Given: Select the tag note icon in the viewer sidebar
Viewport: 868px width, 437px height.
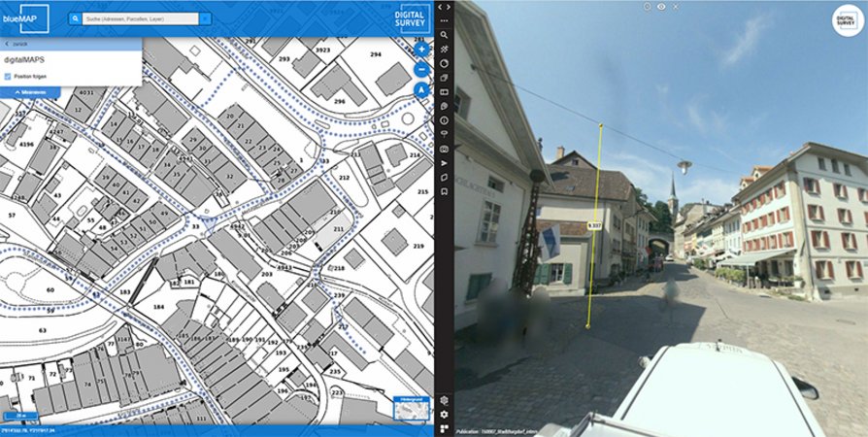Looking at the screenshot, I should (x=444, y=178).
